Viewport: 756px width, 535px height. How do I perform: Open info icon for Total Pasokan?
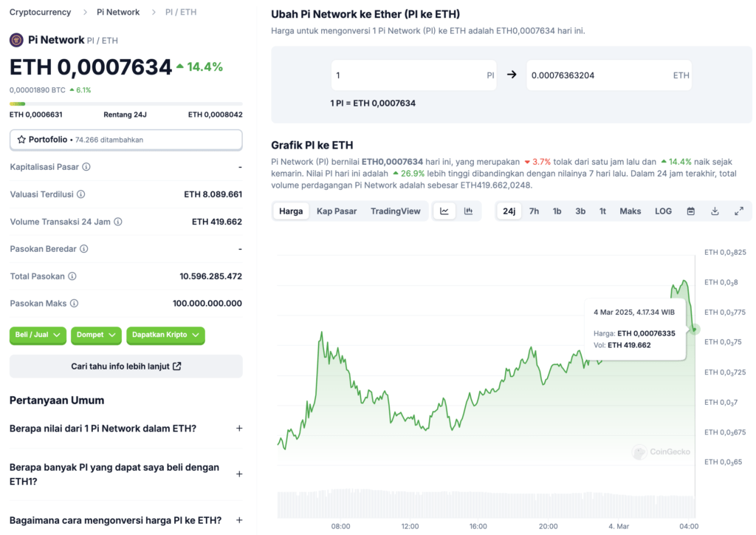tap(72, 276)
